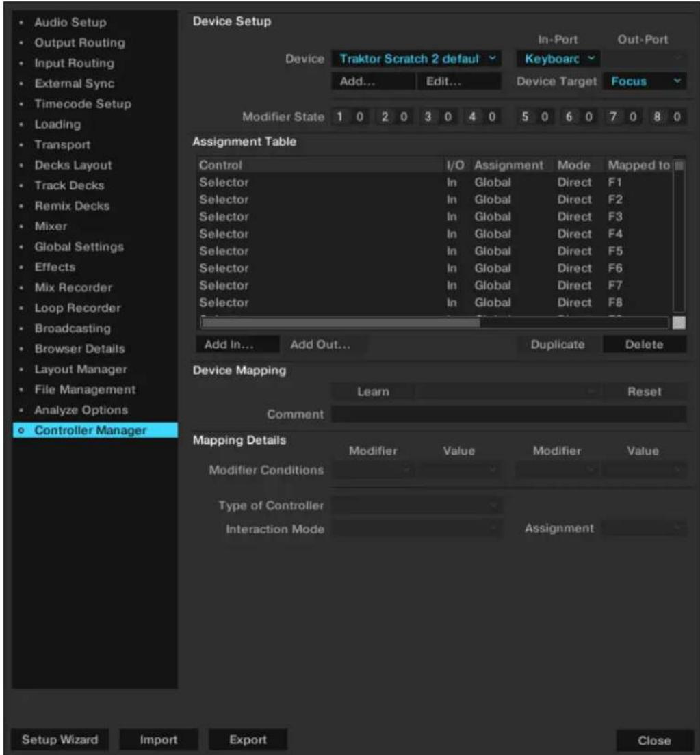Sort table by Control column header
700x755 pixels.
[x=320, y=165]
